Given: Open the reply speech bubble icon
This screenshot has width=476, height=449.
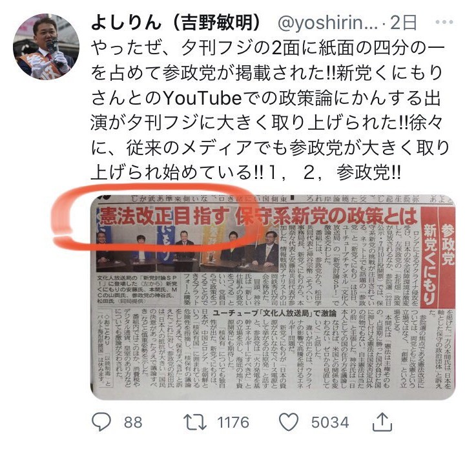Looking at the screenshot, I should tap(101, 422).
